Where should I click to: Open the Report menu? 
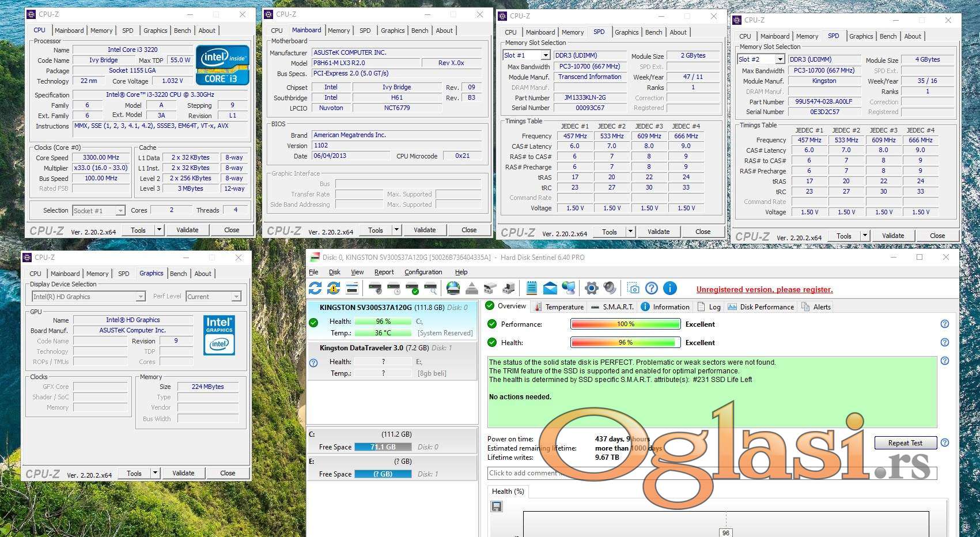pyautogui.click(x=384, y=272)
